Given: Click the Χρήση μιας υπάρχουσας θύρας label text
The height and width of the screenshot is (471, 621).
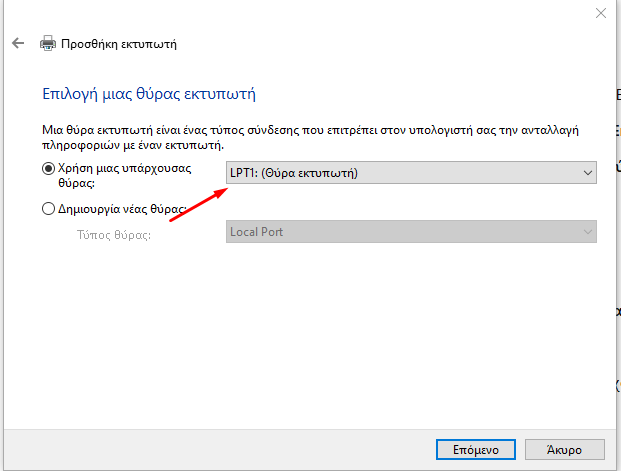Looking at the screenshot, I should (124, 175).
